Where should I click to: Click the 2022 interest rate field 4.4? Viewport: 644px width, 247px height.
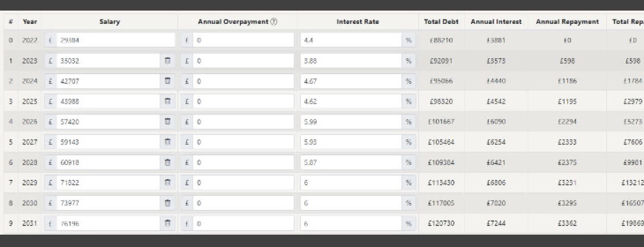(x=351, y=40)
